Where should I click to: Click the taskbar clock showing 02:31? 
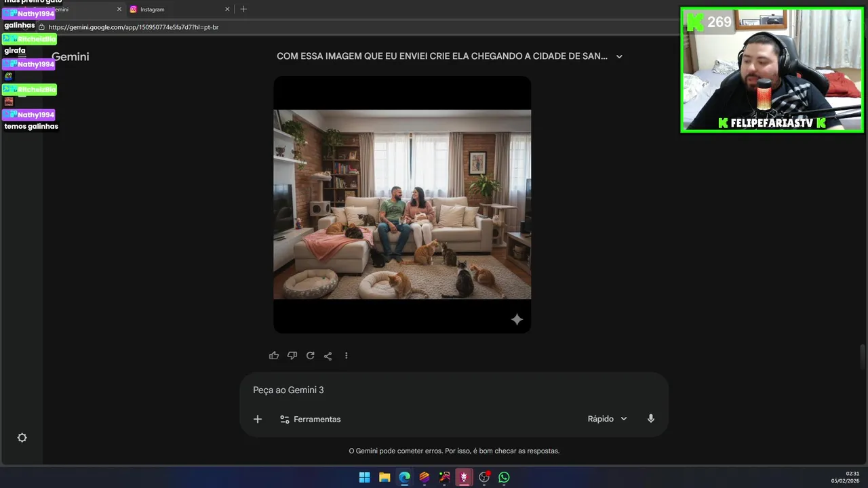pos(846,477)
